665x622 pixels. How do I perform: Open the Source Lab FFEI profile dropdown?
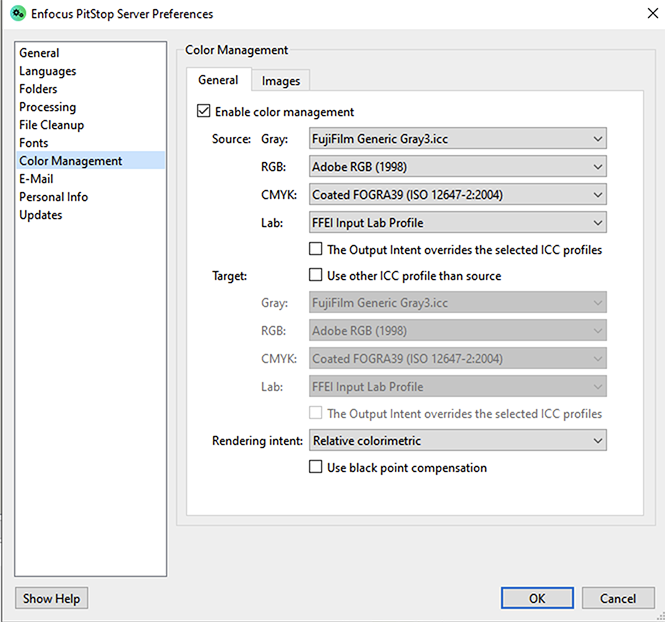pyautogui.click(x=458, y=223)
